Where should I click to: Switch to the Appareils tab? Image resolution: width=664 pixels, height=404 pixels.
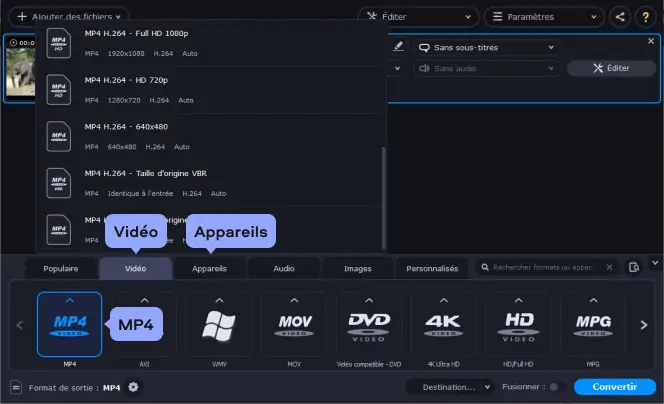[209, 268]
